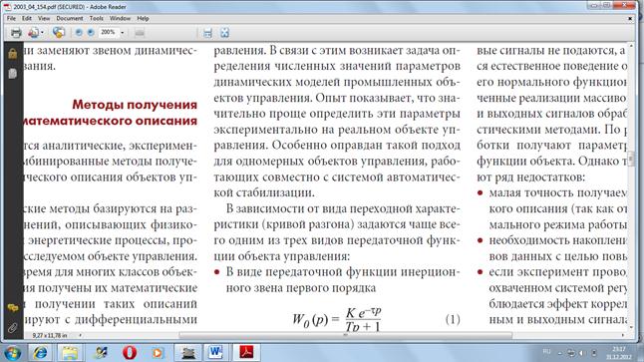The height and width of the screenshot is (362, 644).
Task: Open the Document menu
Action: pyautogui.click(x=70, y=19)
